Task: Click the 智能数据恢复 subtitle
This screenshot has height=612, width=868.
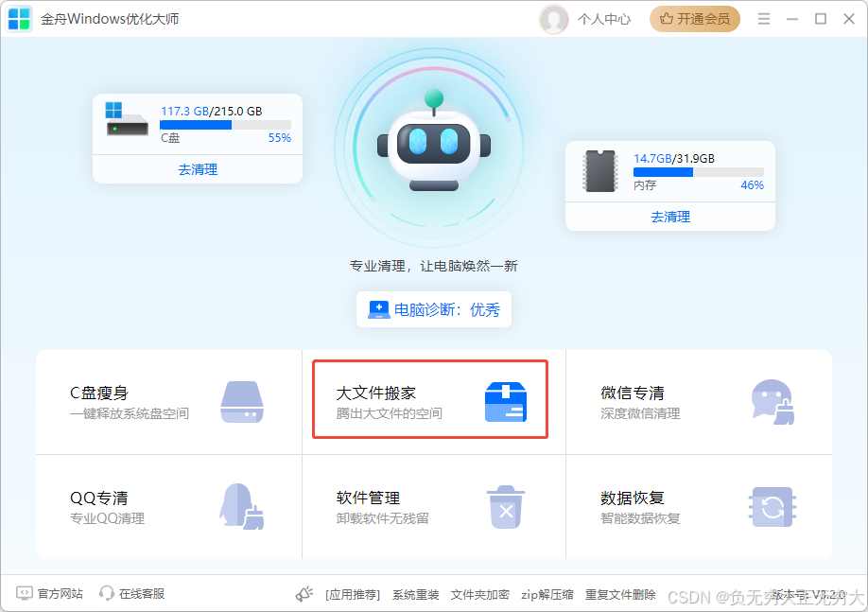Action: click(x=640, y=518)
